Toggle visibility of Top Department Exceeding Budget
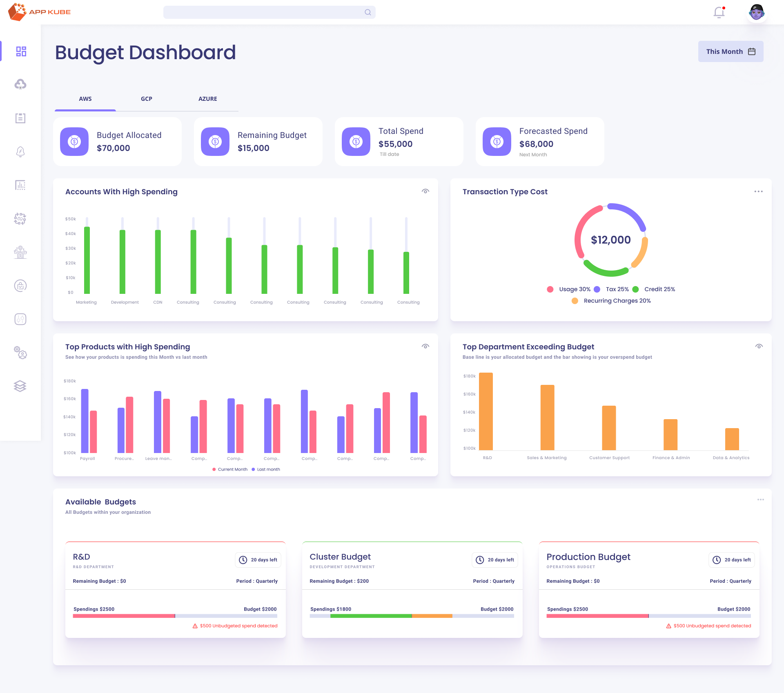 coord(759,346)
